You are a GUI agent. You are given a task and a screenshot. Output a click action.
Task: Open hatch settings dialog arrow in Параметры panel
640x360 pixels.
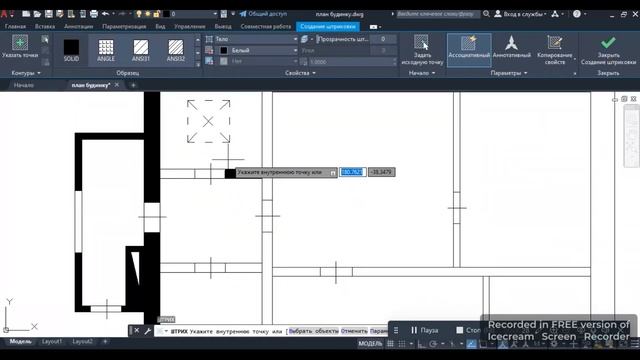[575, 73]
